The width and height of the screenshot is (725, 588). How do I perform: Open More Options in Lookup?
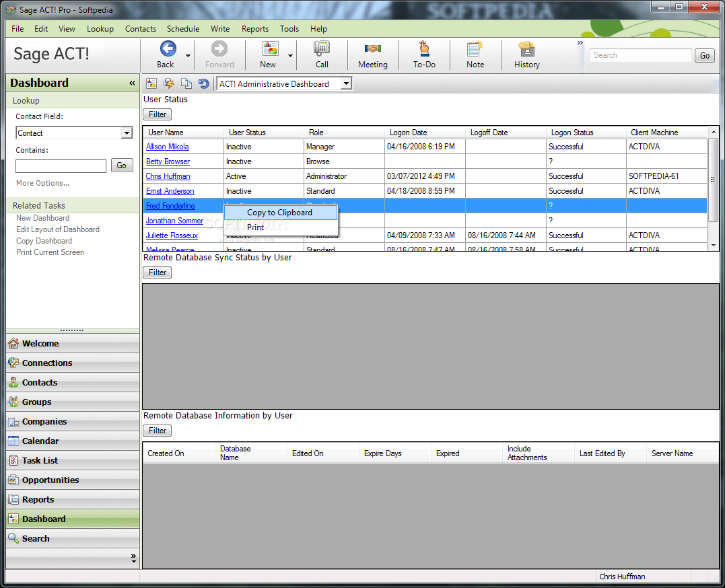[42, 183]
